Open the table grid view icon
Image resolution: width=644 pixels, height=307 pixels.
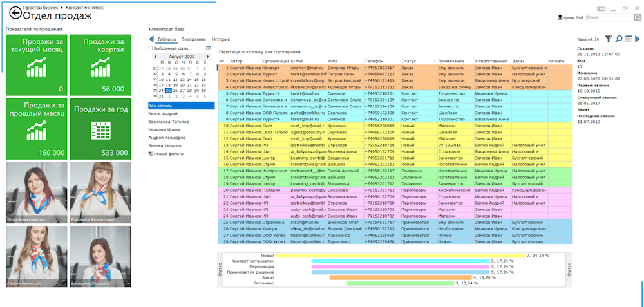(x=629, y=39)
